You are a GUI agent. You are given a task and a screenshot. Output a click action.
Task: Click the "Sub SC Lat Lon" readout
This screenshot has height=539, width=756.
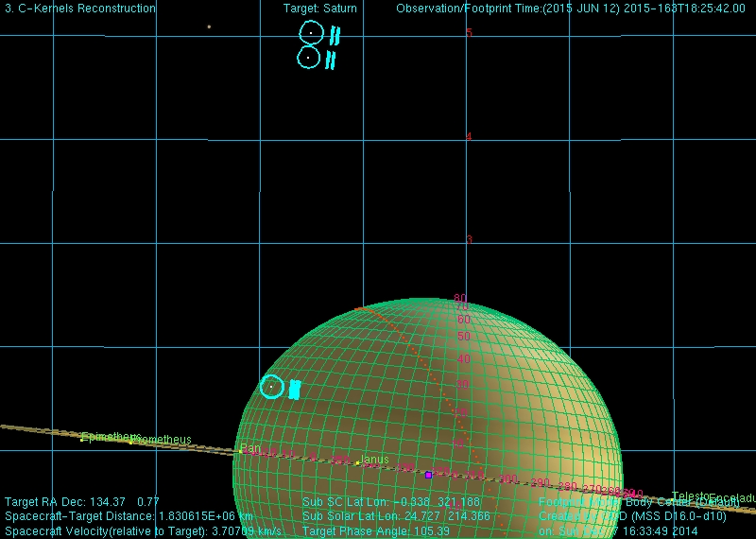click(391, 502)
